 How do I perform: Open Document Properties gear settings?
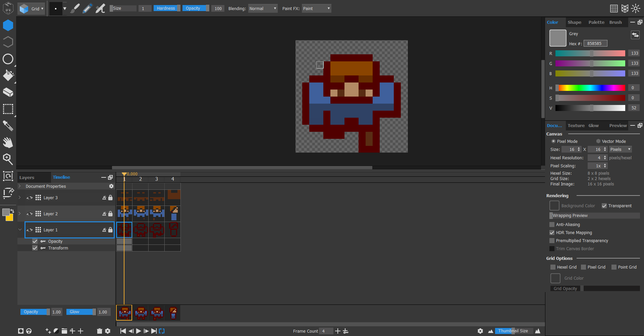[x=111, y=186]
